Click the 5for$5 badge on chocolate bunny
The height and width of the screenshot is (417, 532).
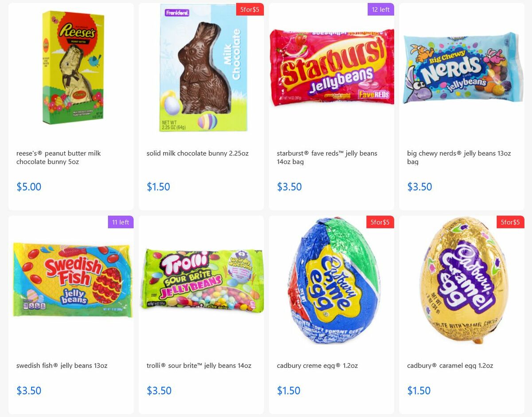click(250, 9)
